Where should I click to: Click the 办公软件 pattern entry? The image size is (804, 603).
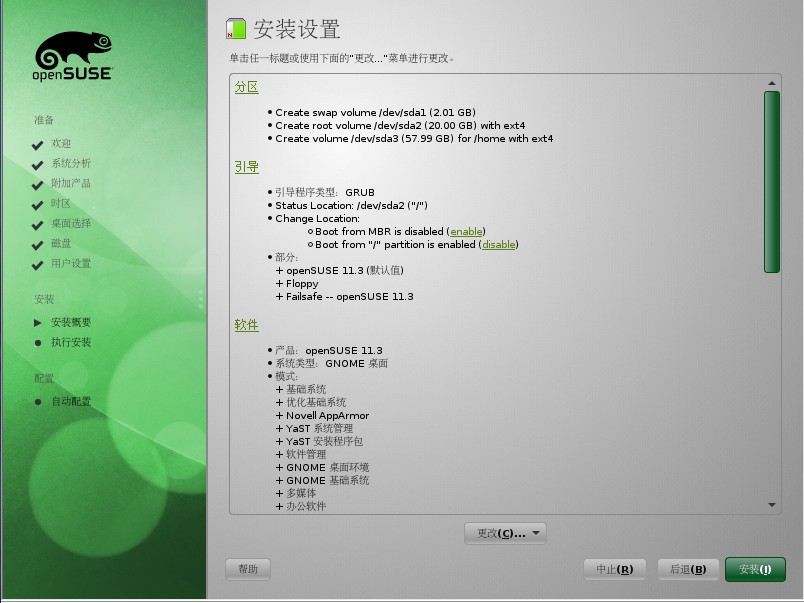pyautogui.click(x=306, y=507)
